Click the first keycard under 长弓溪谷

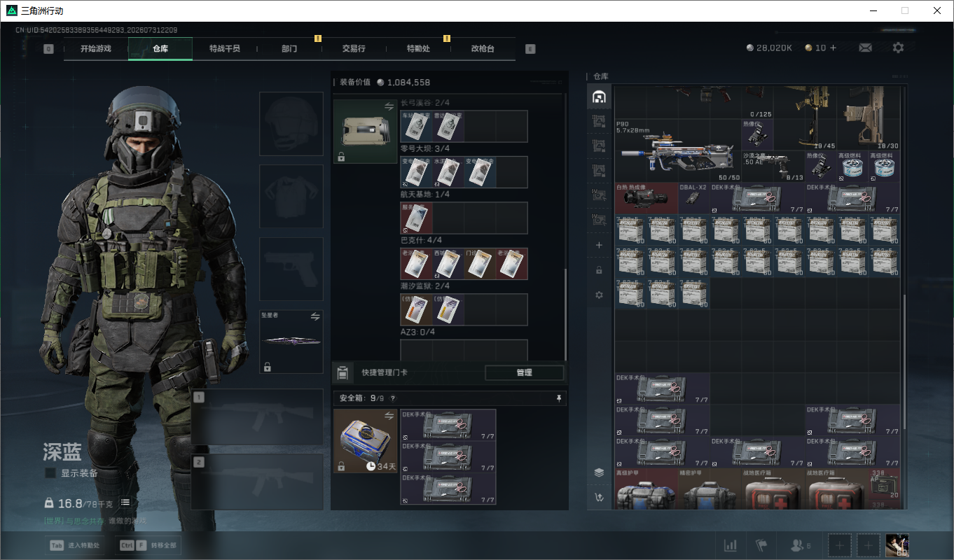tap(416, 126)
